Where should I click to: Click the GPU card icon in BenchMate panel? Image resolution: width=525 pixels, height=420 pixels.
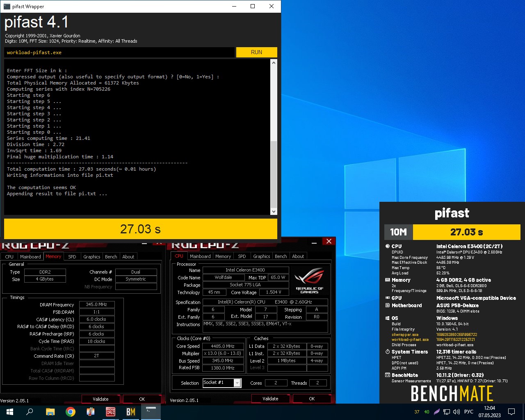point(388,298)
